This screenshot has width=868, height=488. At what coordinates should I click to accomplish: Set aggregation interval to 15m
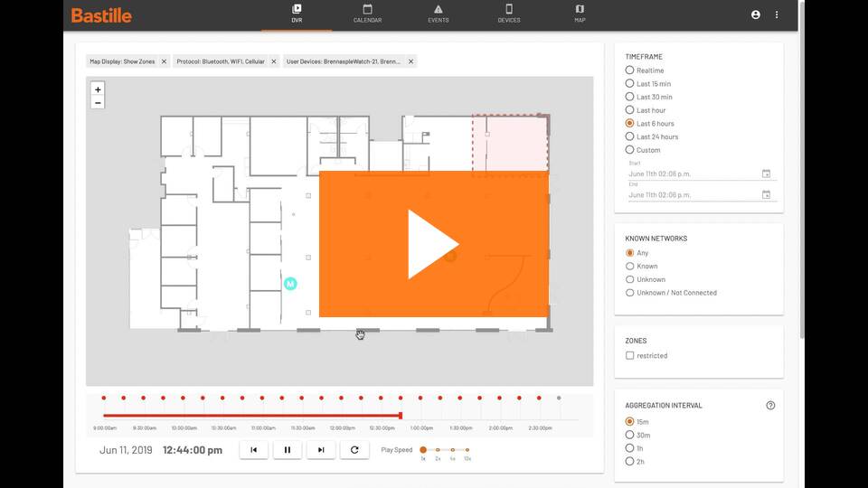tap(629, 422)
